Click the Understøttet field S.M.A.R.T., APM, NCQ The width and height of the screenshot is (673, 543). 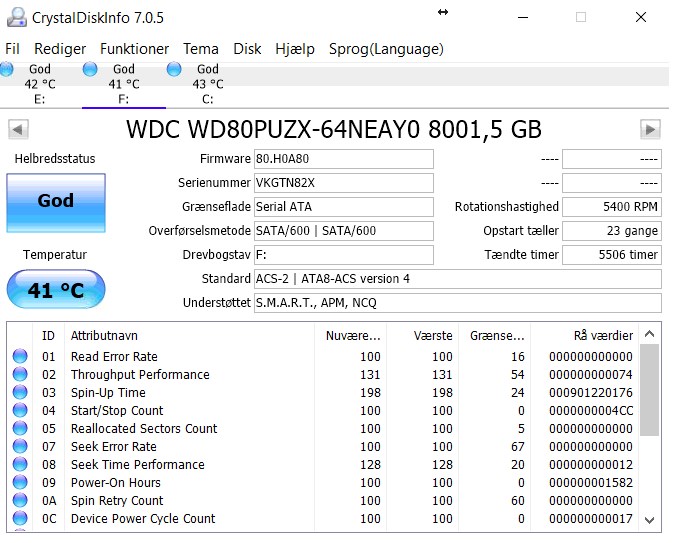point(458,303)
